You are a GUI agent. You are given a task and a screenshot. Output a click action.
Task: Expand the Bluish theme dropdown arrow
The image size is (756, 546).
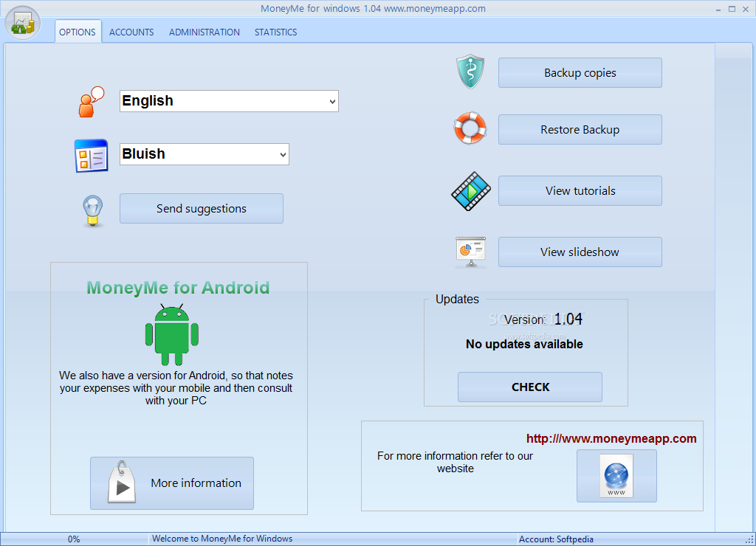click(x=283, y=155)
